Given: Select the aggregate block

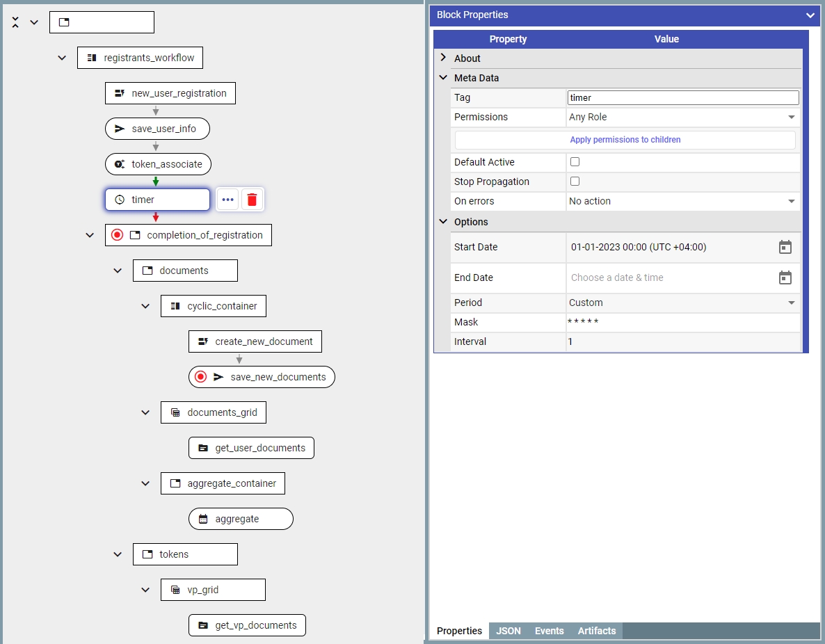Looking at the screenshot, I should [241, 519].
